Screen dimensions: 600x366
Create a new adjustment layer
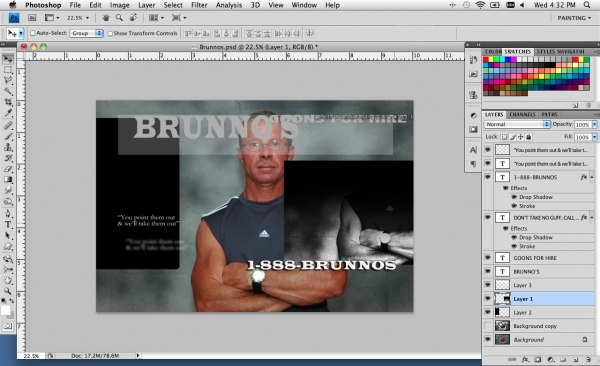point(551,359)
